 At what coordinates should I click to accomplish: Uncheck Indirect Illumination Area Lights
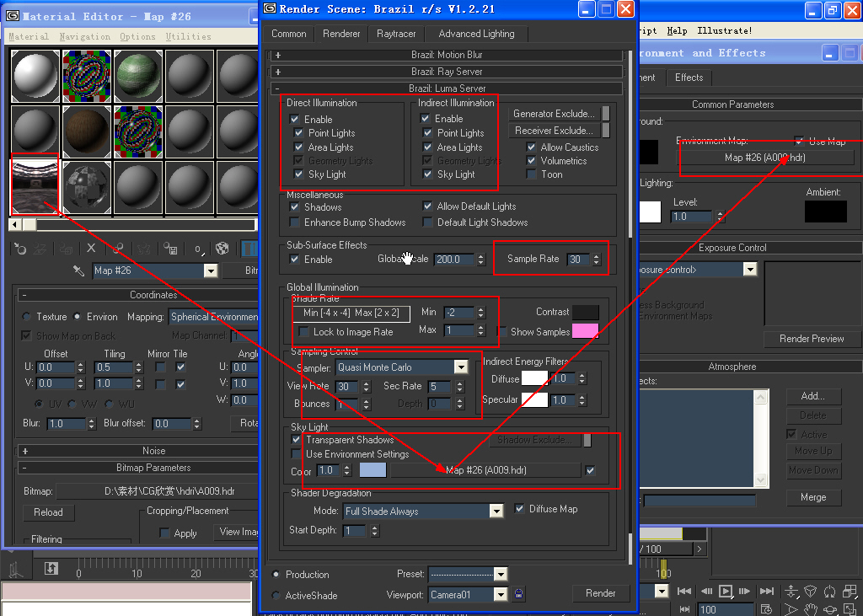coord(427,147)
